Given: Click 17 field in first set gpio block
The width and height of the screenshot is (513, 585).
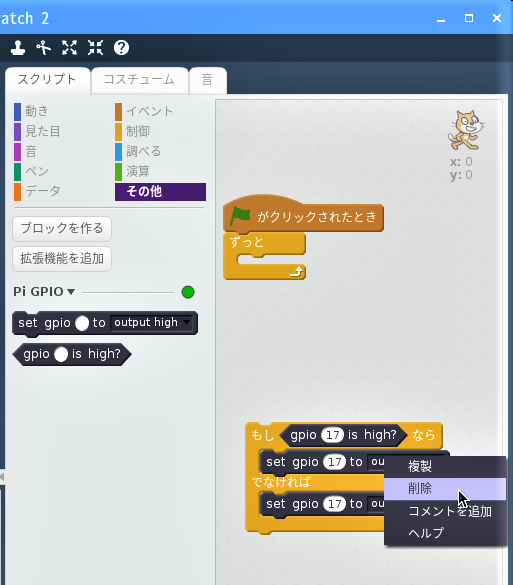Looking at the screenshot, I should coord(334,462).
